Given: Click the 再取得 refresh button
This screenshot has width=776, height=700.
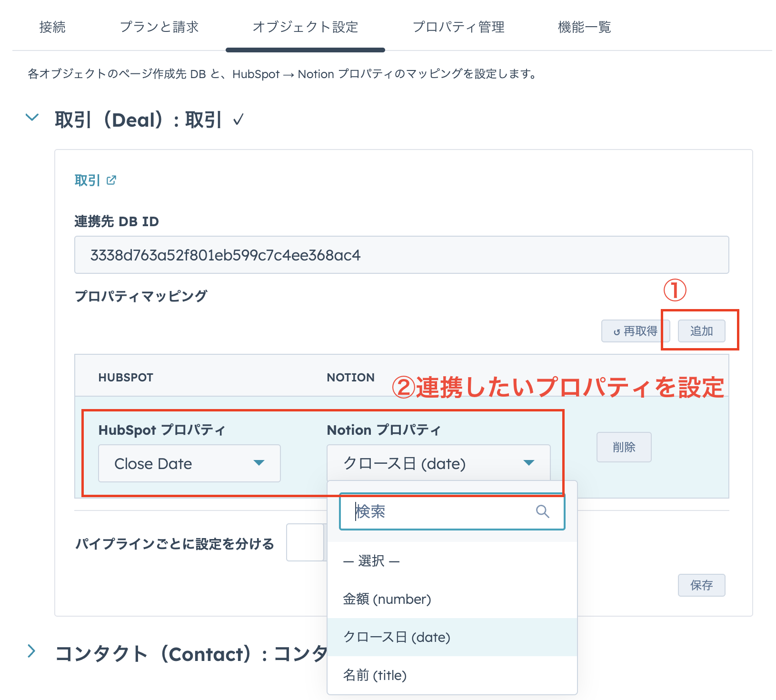Looking at the screenshot, I should point(636,331).
